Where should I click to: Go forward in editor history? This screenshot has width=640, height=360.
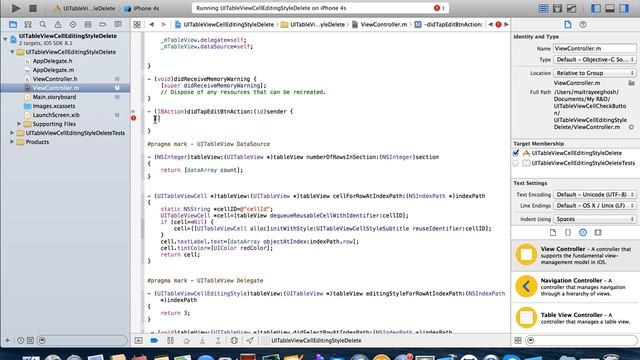click(x=163, y=24)
